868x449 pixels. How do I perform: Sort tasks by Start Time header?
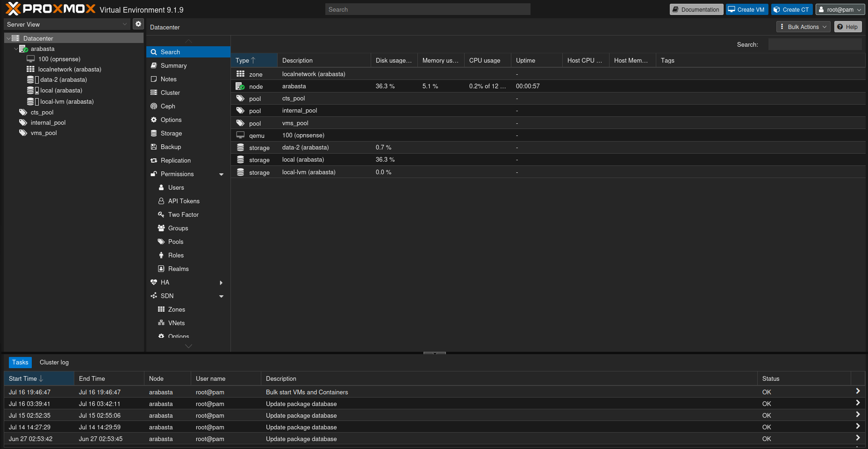pos(39,378)
